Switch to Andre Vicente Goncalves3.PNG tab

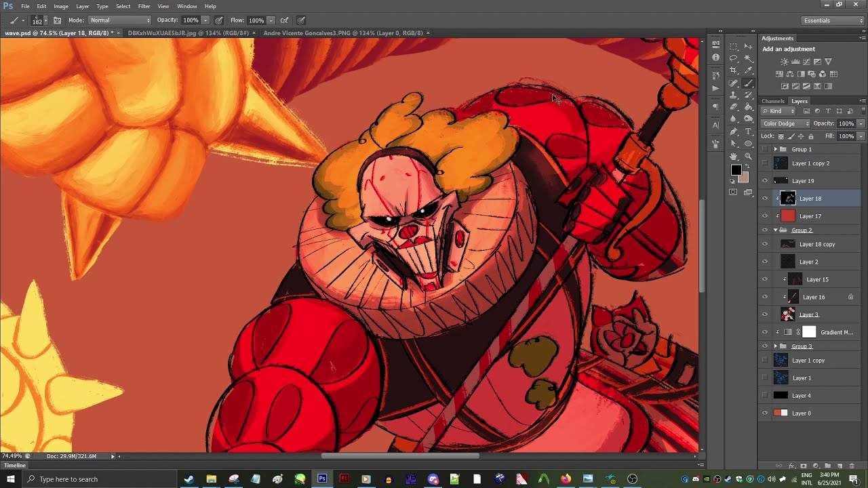(342, 33)
